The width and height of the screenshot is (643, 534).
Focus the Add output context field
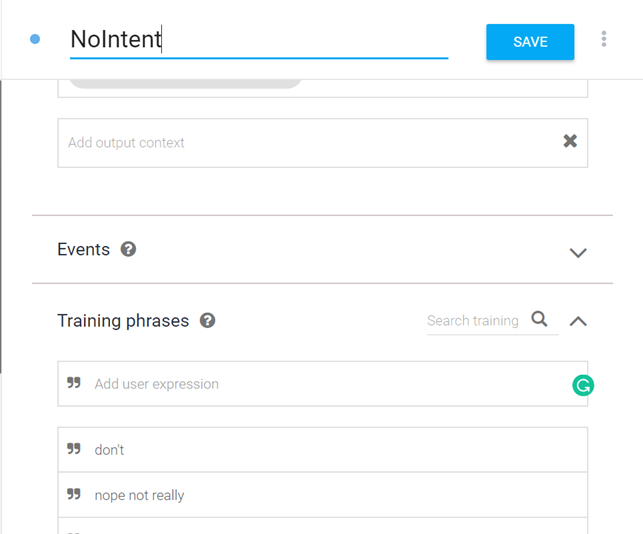[300, 142]
